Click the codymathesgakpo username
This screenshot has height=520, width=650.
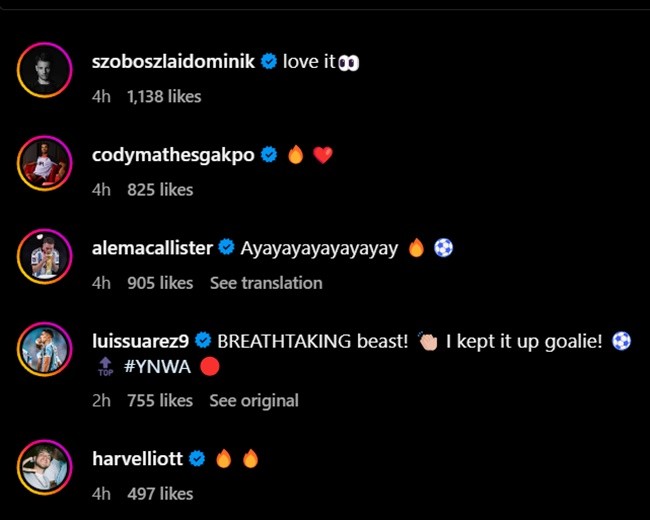[x=173, y=155]
